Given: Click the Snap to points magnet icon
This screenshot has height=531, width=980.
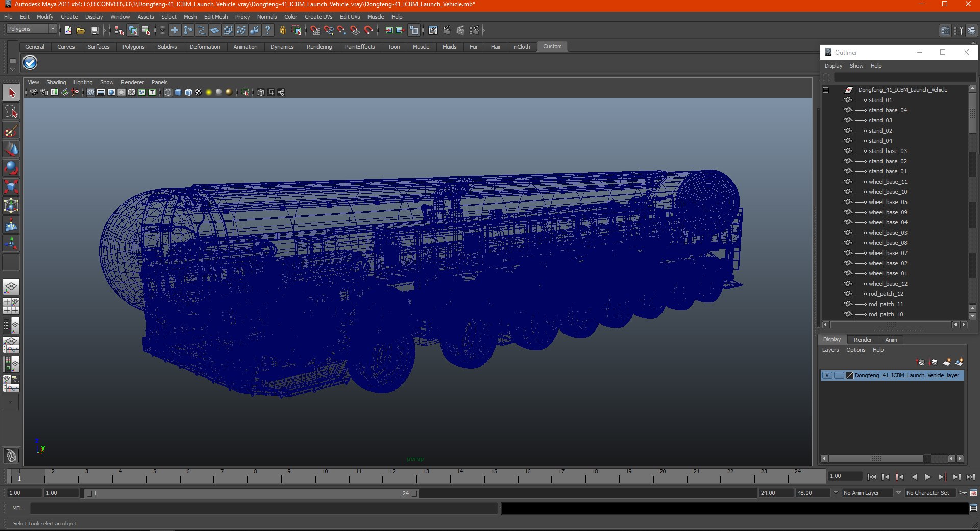Looking at the screenshot, I should (341, 30).
